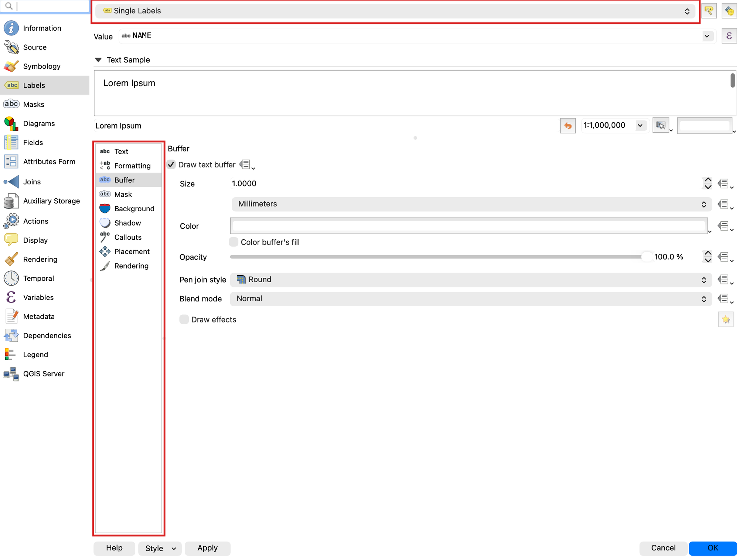Click the automated placement settings icon
This screenshot has height=560, width=739.
click(729, 11)
